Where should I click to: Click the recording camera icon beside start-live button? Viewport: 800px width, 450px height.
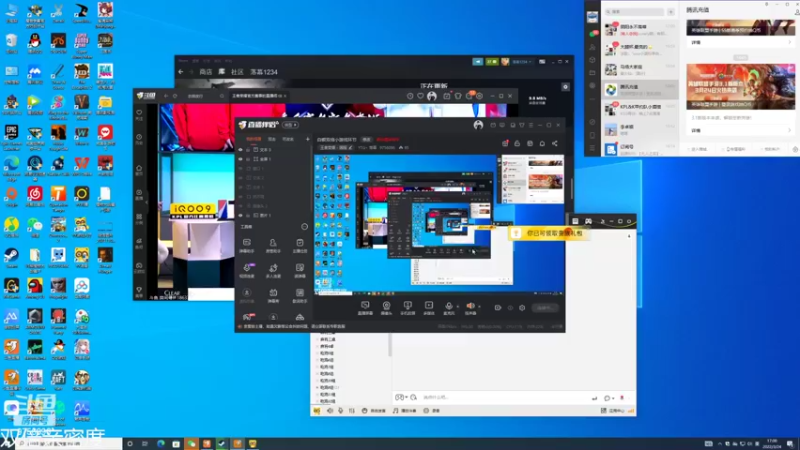coord(497,308)
